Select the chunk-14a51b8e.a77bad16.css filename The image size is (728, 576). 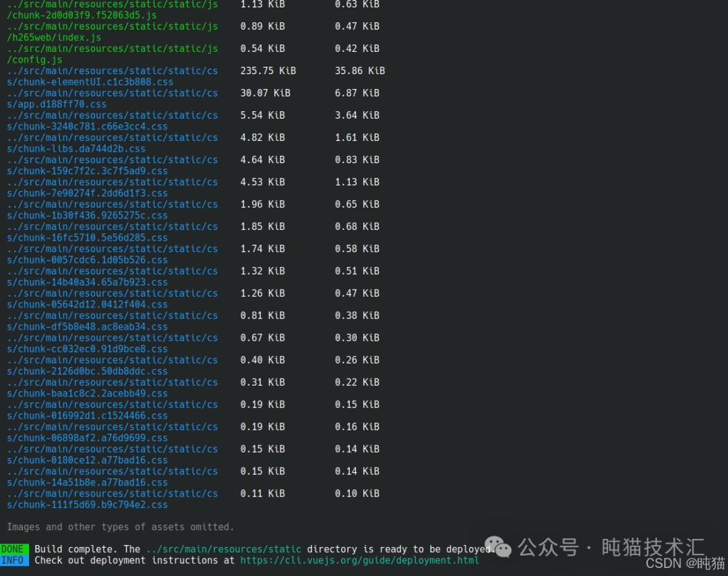coord(92,483)
